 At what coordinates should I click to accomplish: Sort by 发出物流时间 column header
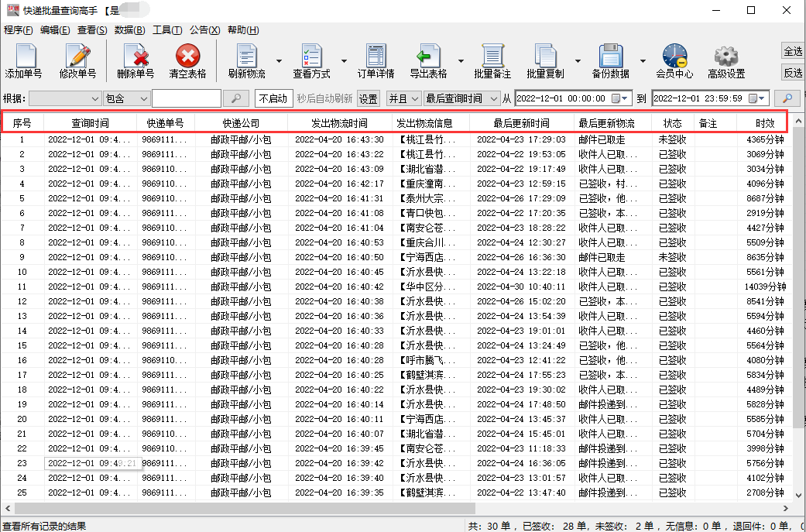(x=339, y=123)
